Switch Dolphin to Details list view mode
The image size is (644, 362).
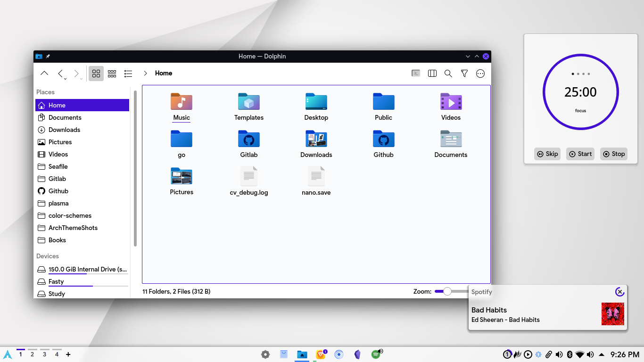click(128, 74)
